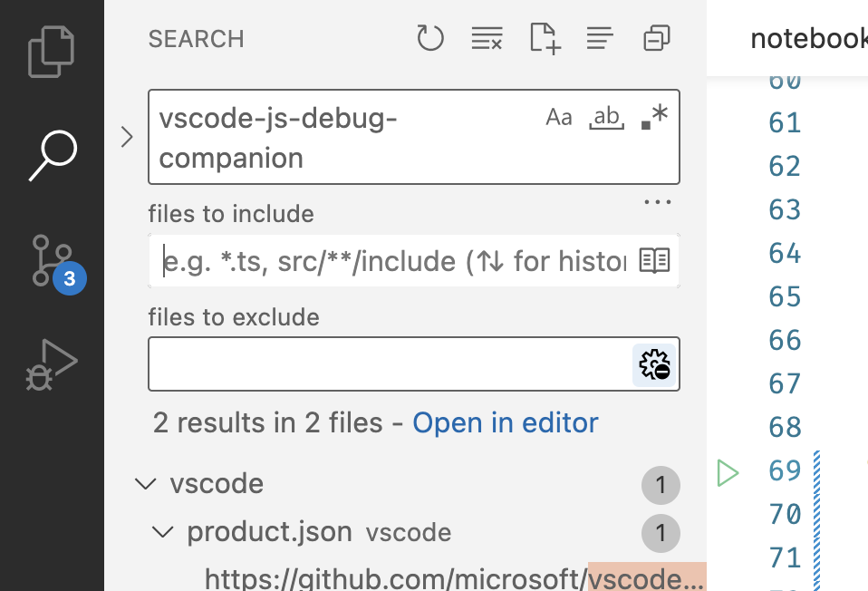868x591 pixels.
Task: Open the Source Control badge showing 3 changes
Action: 71,279
